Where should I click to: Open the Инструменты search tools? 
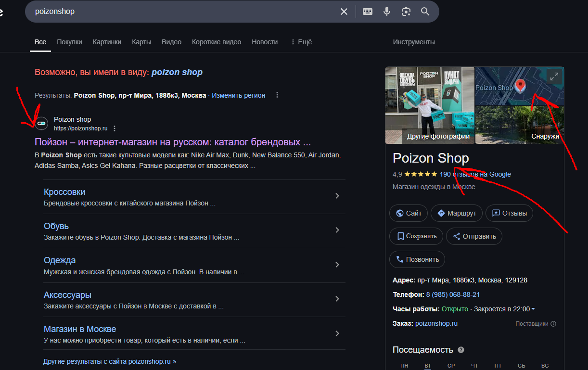(414, 42)
